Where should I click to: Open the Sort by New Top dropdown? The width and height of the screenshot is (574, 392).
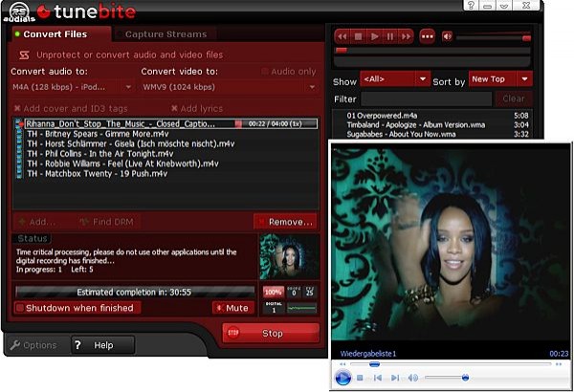pyautogui.click(x=500, y=79)
